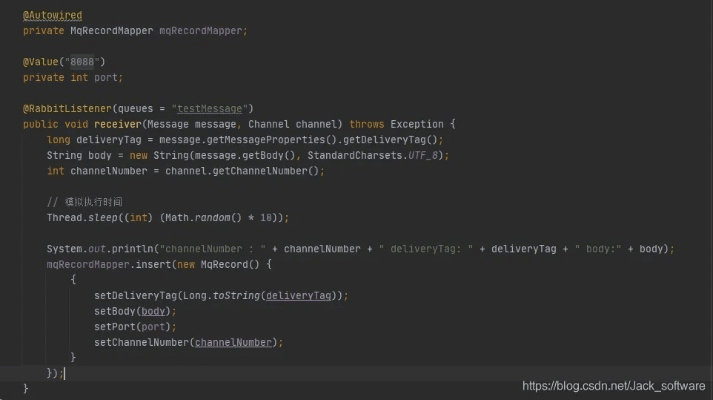The height and width of the screenshot is (400, 713).
Task: Click the @Autowired annotation
Action: tap(52, 16)
